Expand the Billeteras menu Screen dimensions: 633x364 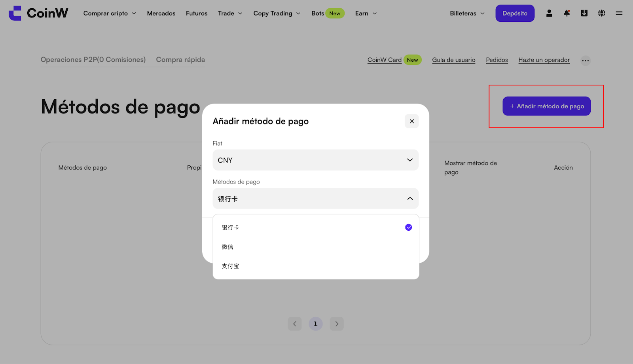pyautogui.click(x=467, y=13)
